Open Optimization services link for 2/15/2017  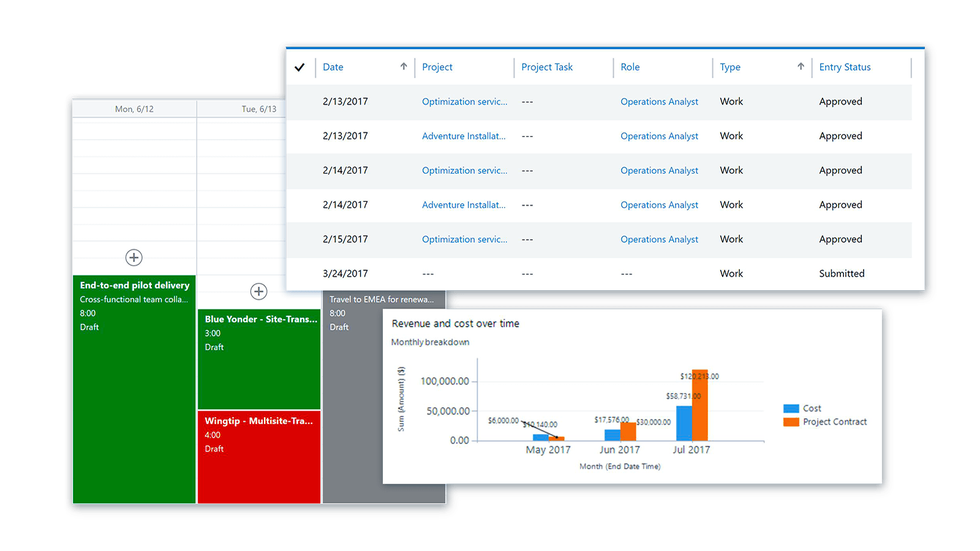pos(464,239)
